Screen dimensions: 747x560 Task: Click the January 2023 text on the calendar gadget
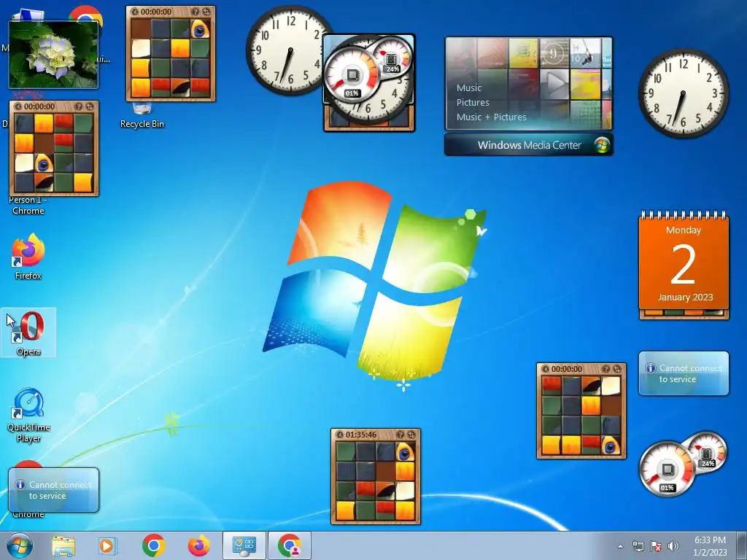click(685, 297)
